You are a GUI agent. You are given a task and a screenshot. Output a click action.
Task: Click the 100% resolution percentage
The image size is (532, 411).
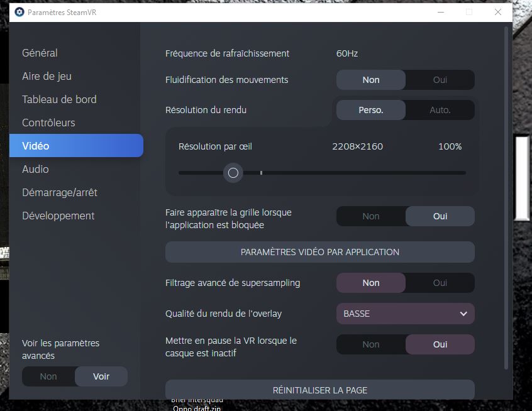[450, 146]
